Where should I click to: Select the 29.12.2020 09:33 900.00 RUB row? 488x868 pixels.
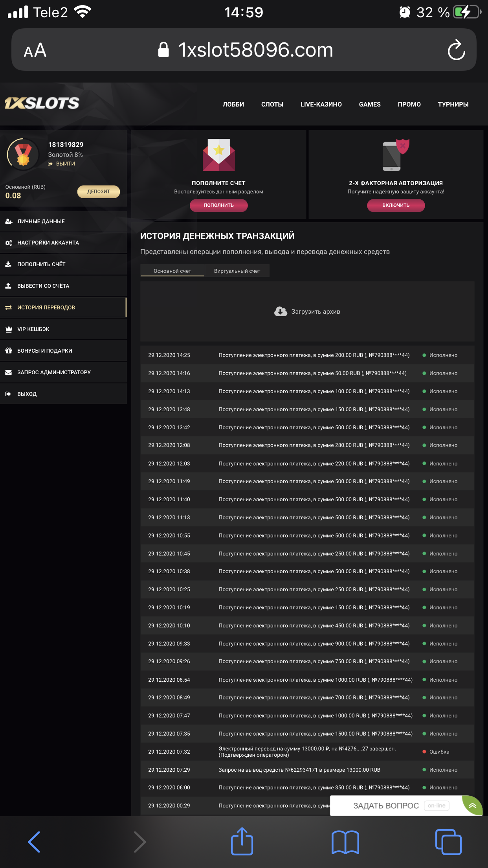click(307, 644)
